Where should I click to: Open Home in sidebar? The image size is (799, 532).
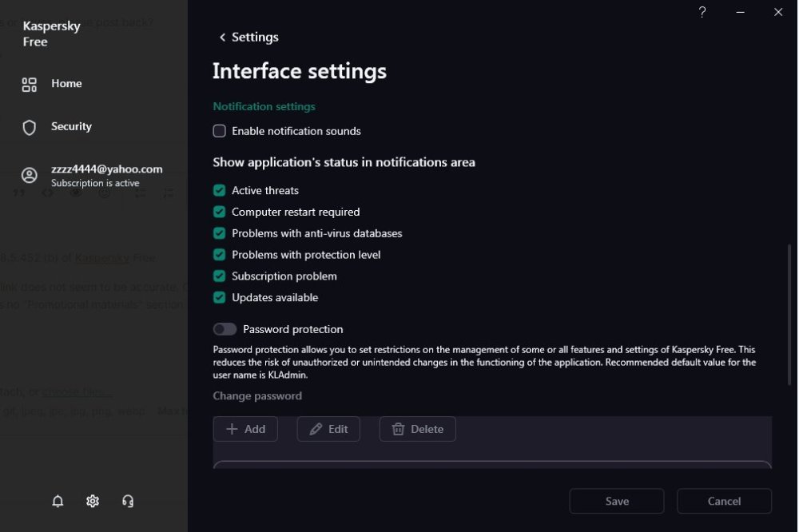66,84
